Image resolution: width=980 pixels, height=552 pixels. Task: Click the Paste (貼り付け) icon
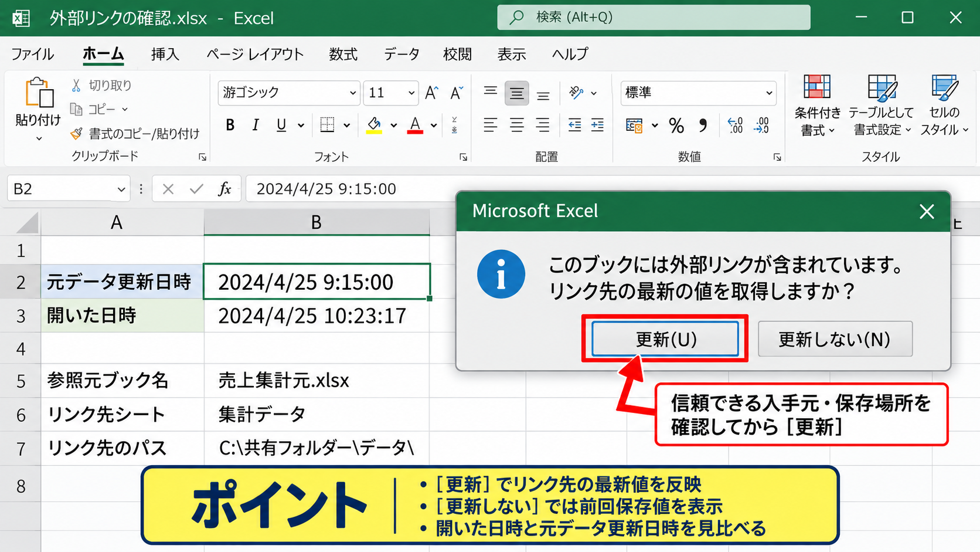click(x=39, y=93)
